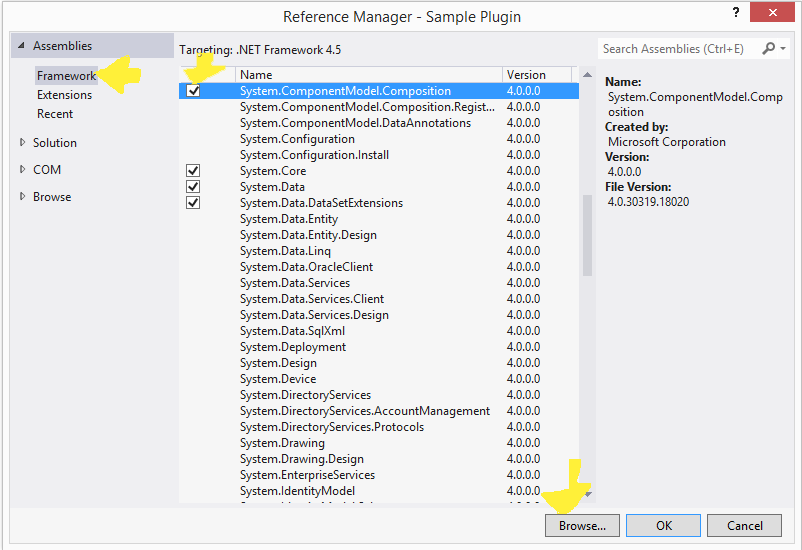Select System.DirectoryServices.AccountManagement row
802x550 pixels.
click(x=379, y=410)
